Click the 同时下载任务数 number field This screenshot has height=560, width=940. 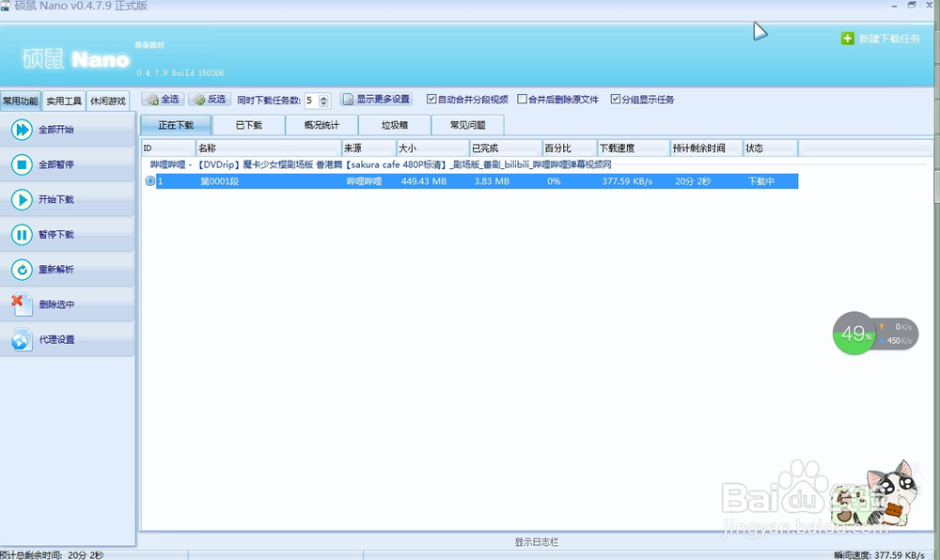click(312, 100)
